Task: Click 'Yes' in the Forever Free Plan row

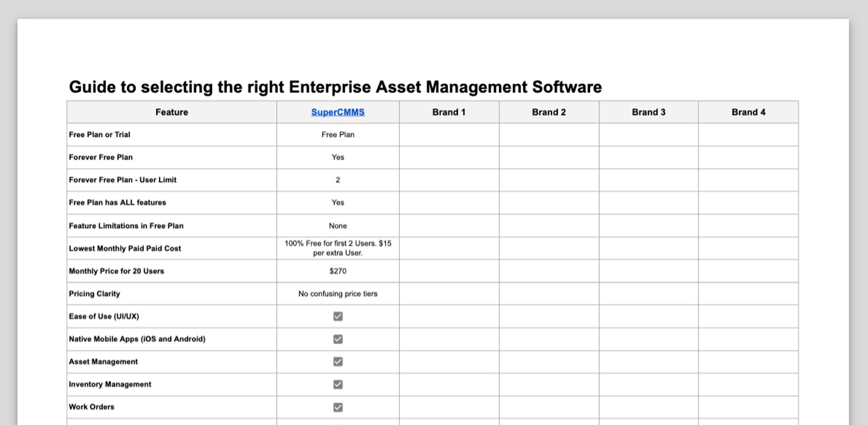Action: tap(338, 157)
